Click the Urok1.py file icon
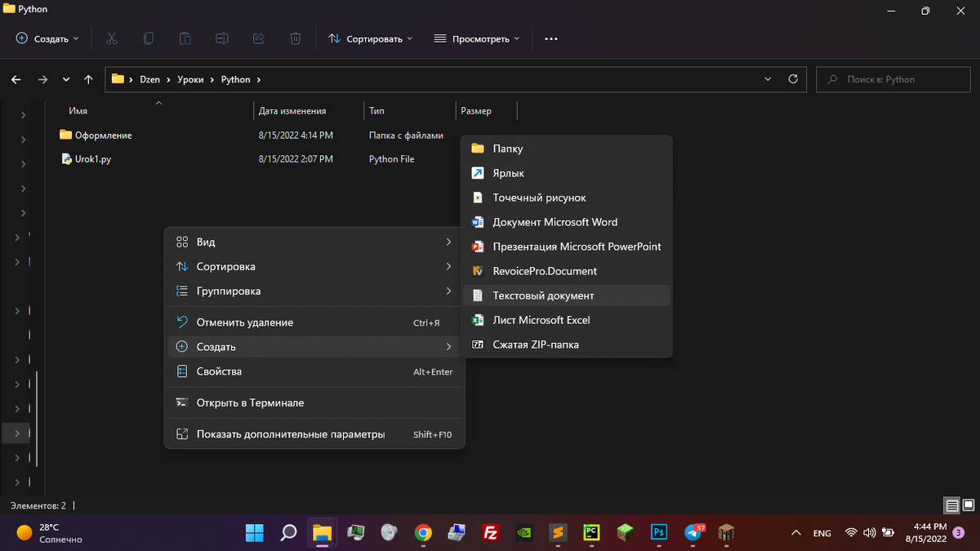 point(67,159)
